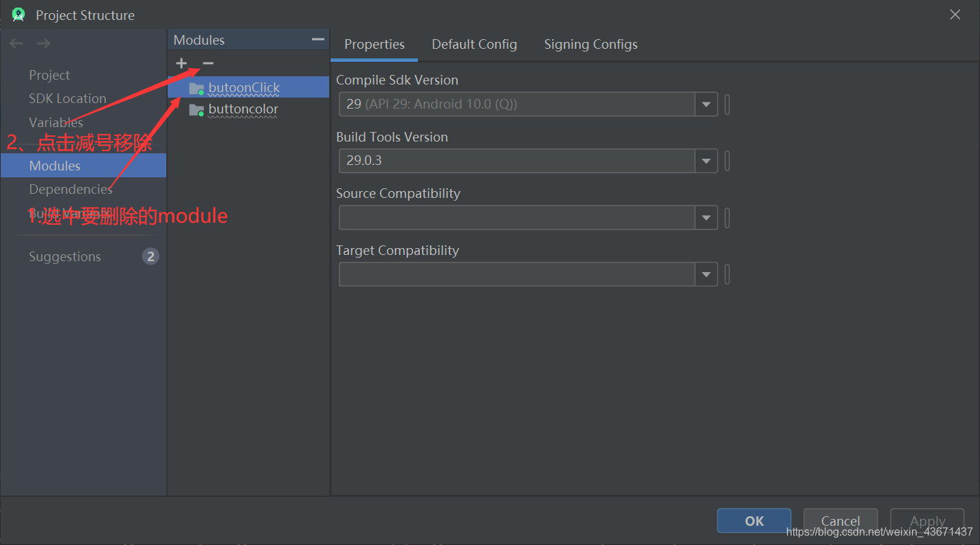Image resolution: width=980 pixels, height=545 pixels.
Task: Click variable binding marker beside Build Tools Version
Action: pos(727,161)
